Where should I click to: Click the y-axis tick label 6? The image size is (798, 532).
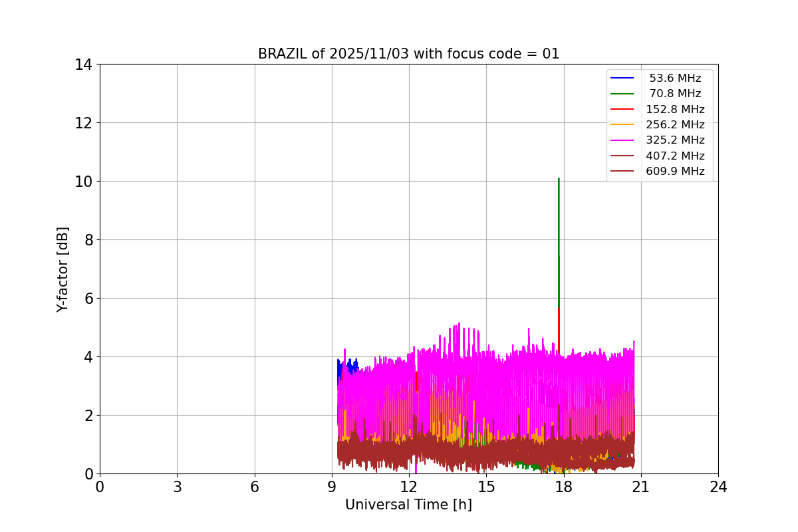tap(88, 299)
